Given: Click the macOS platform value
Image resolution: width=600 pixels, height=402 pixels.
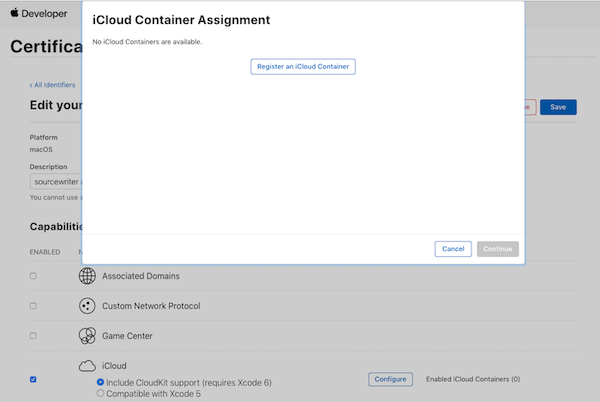Looking at the screenshot, I should (x=41, y=150).
